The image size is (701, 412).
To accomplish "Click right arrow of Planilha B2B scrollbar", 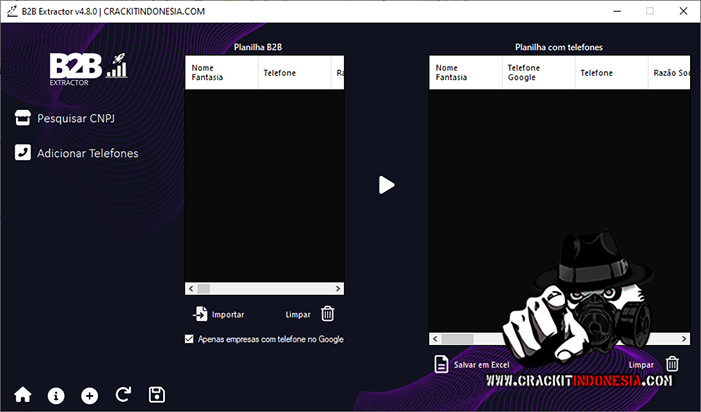I will pyautogui.click(x=339, y=289).
